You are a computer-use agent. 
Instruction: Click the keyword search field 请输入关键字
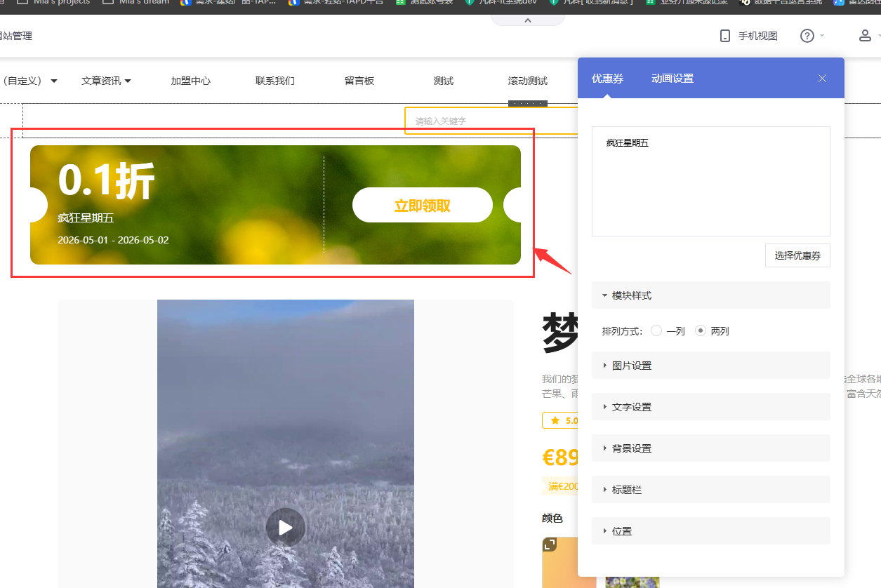491,121
